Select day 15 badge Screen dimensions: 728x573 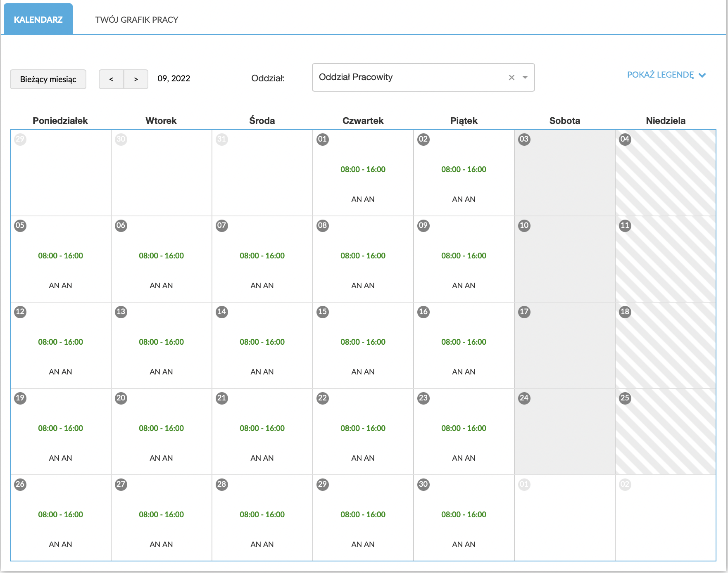323,312
